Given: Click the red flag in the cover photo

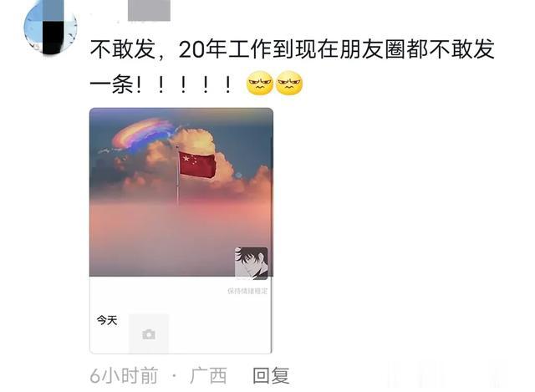Looking at the screenshot, I should pyautogui.click(x=197, y=165).
